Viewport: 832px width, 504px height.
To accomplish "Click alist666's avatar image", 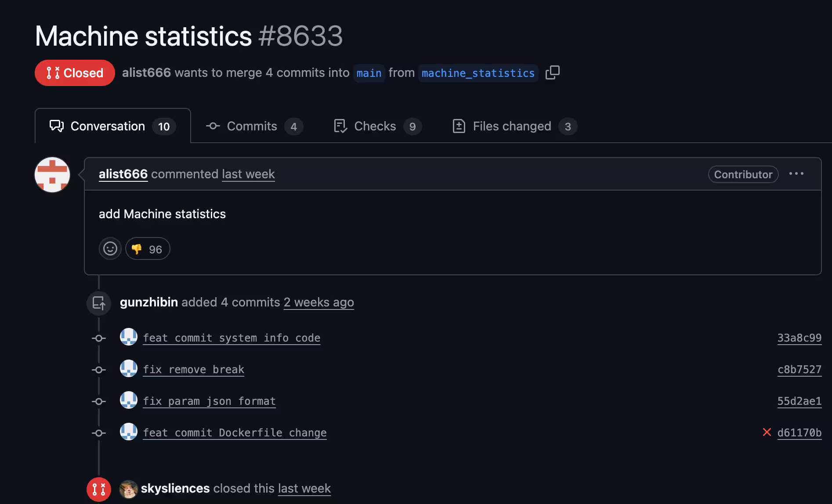I will (52, 175).
